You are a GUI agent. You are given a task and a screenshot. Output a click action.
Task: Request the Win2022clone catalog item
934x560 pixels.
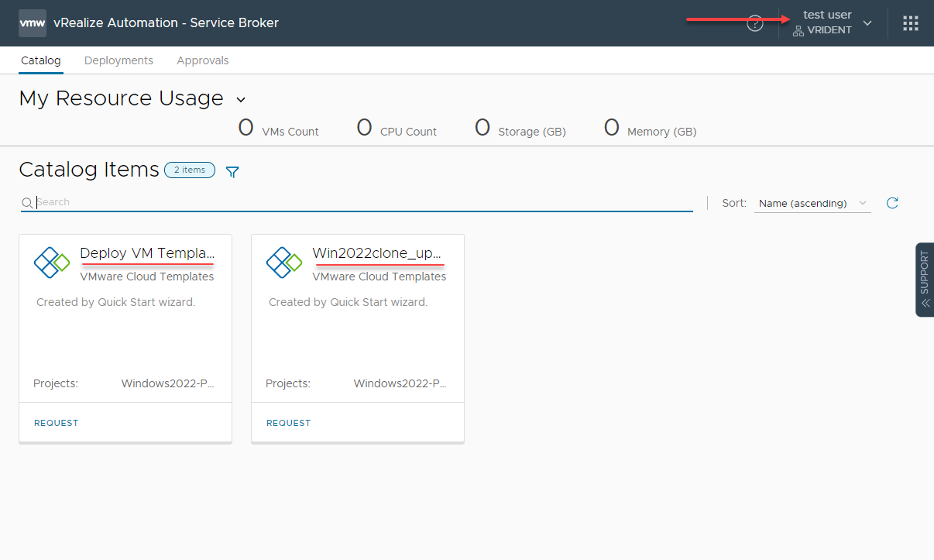[x=288, y=423]
